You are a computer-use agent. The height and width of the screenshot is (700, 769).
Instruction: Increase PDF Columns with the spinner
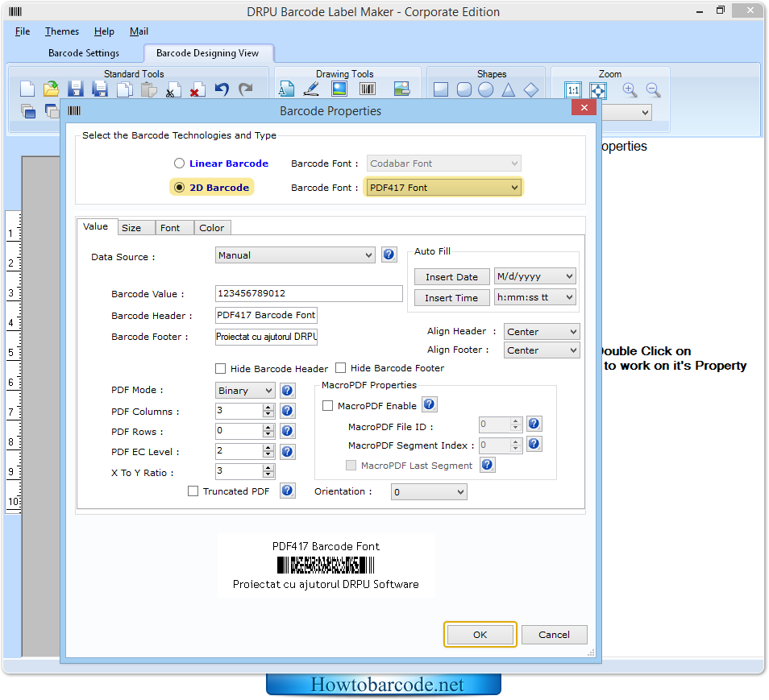268,408
